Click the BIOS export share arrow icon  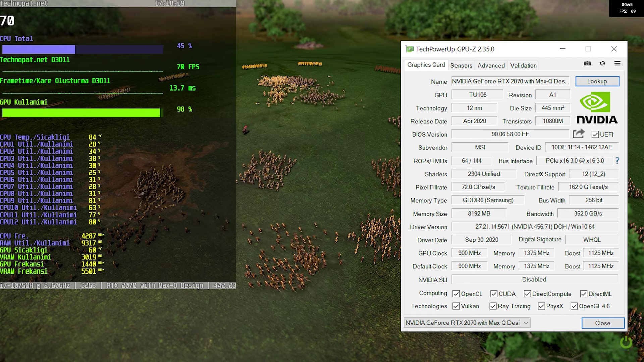tap(578, 134)
